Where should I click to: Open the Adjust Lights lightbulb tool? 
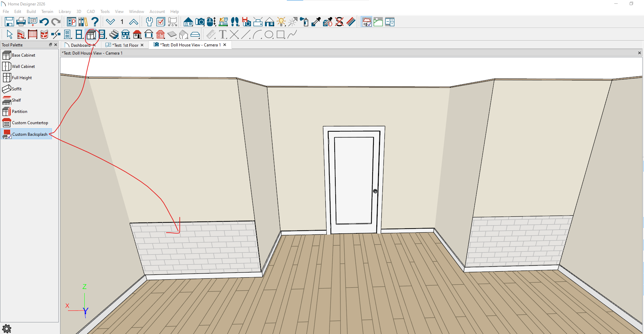(x=281, y=22)
